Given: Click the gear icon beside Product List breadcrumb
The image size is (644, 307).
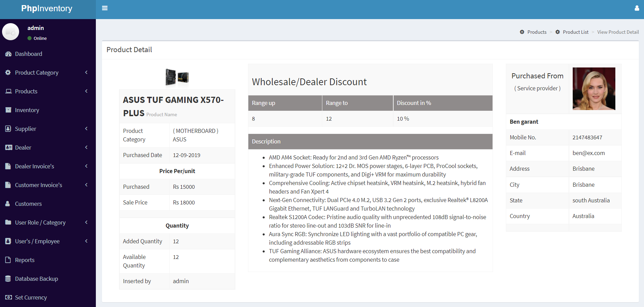Looking at the screenshot, I should pyautogui.click(x=558, y=32).
